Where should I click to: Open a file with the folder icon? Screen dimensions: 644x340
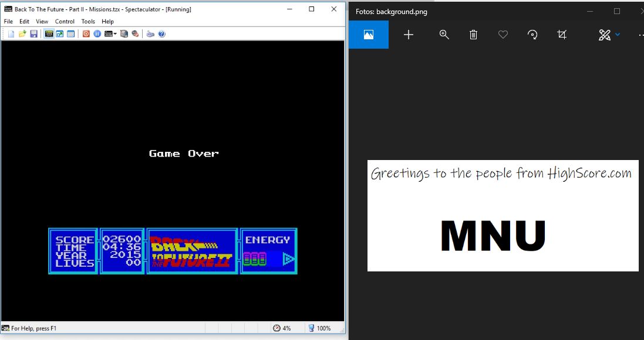[x=22, y=34]
